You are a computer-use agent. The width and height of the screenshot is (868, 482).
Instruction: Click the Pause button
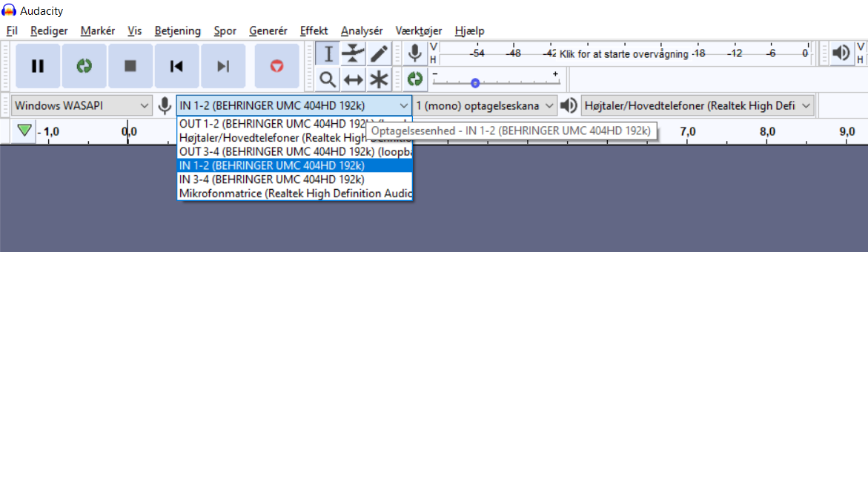click(x=38, y=67)
